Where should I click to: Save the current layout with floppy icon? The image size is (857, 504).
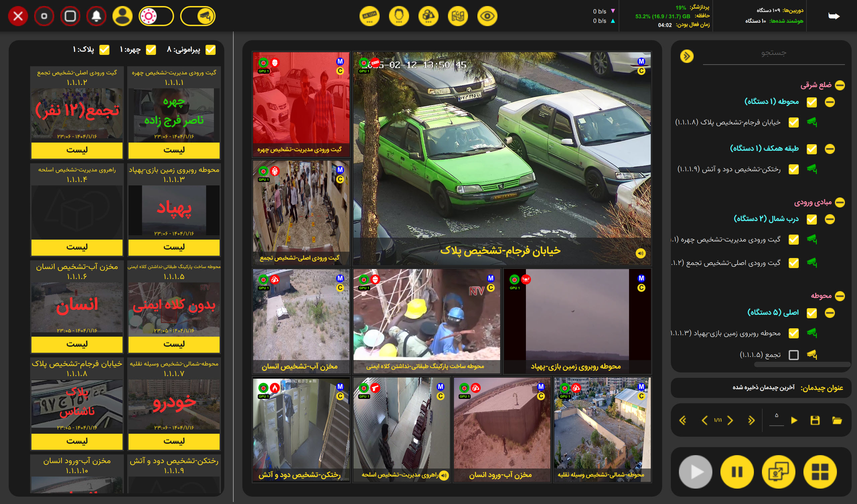815,420
